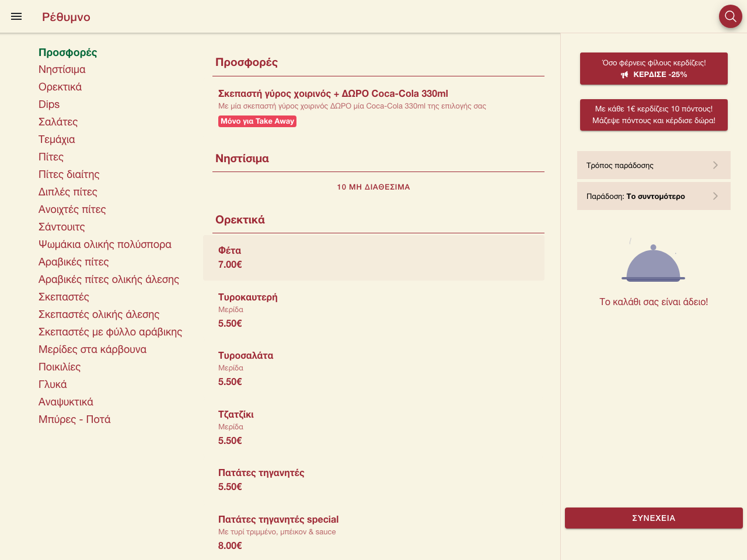The image size is (747, 560).
Task: Click the megaphone icon in the ΚΕΡΔΙΣΕ -25% banner
Action: (624, 75)
